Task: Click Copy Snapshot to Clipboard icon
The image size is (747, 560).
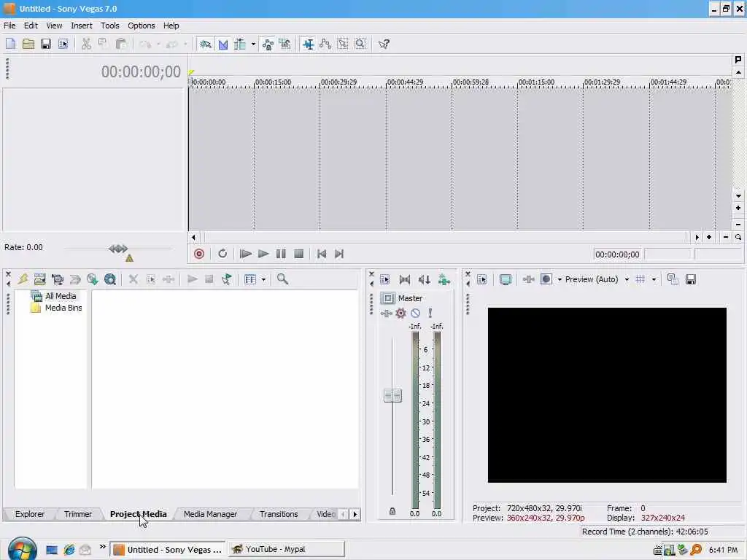Action: coord(673,279)
